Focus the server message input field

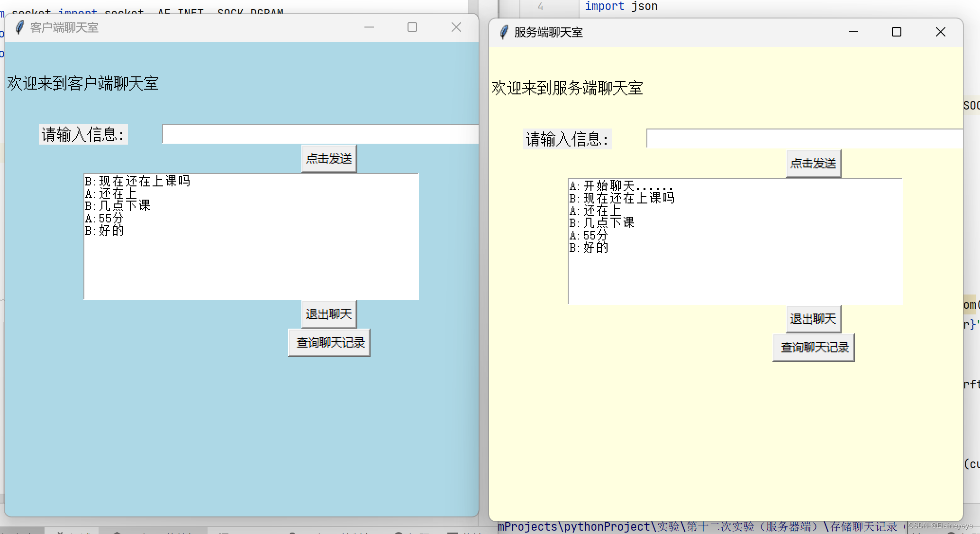[x=804, y=139]
